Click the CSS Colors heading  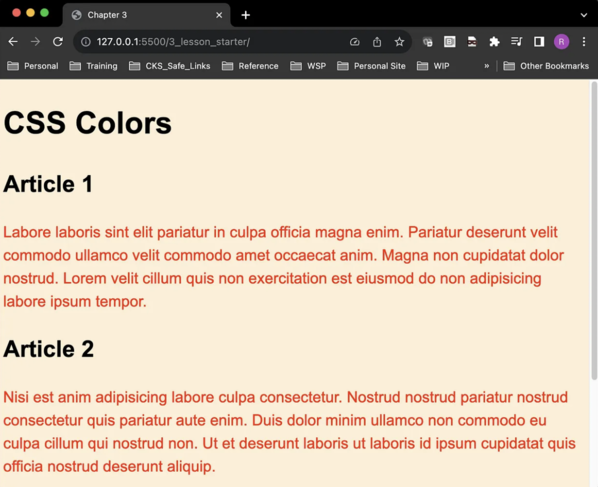pyautogui.click(x=88, y=123)
